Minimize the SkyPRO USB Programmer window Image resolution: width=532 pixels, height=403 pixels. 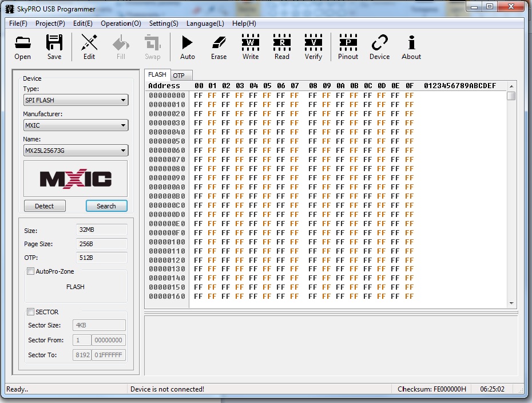pyautogui.click(x=474, y=6)
